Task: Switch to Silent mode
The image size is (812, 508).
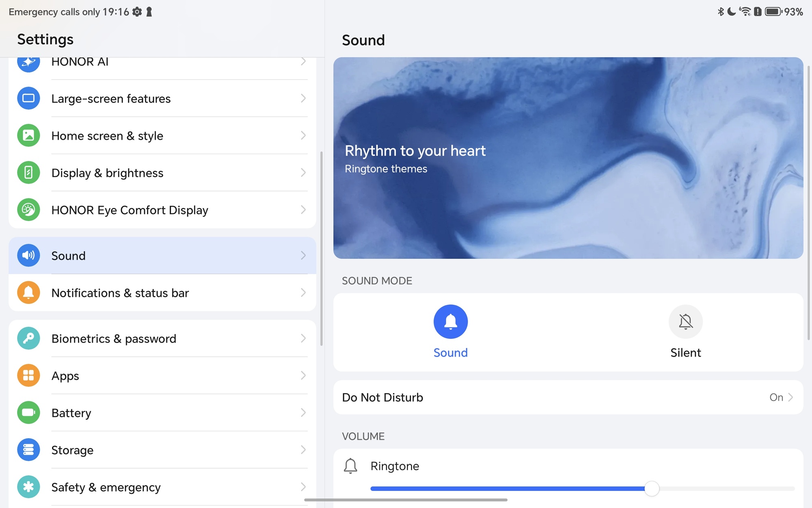Action: point(685,322)
